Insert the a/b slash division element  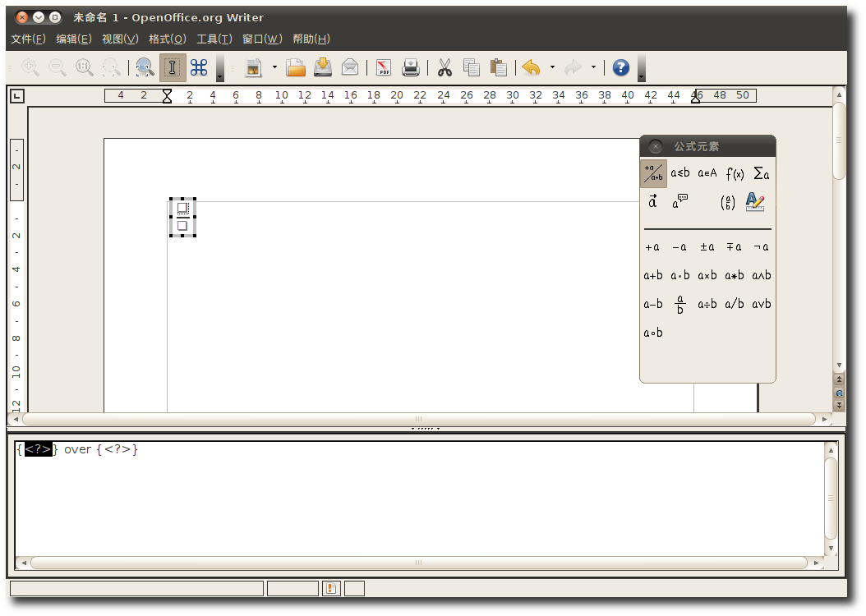point(734,304)
